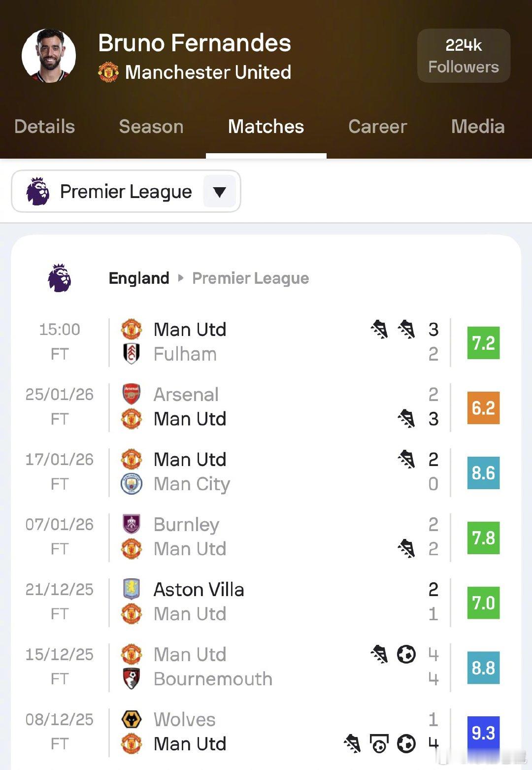532x770 pixels.
Task: Click the 9.3 rating badge
Action: click(483, 733)
